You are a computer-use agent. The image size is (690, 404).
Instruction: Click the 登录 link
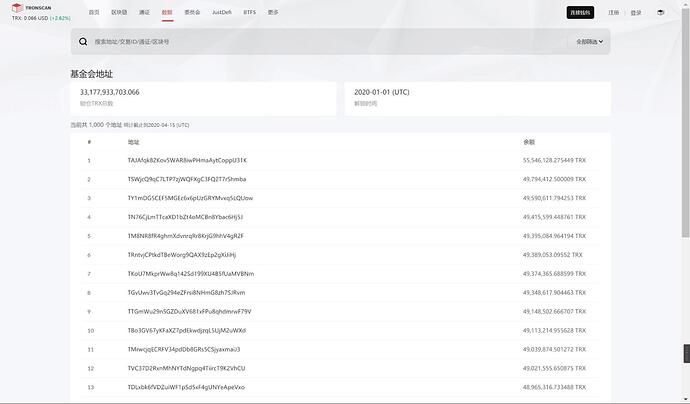[636, 13]
